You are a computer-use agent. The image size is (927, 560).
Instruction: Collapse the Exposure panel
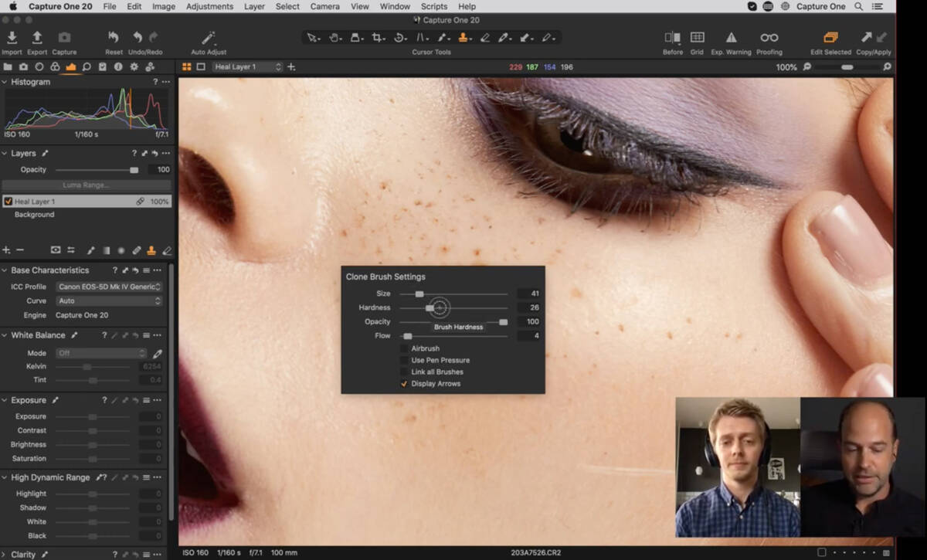(5, 400)
